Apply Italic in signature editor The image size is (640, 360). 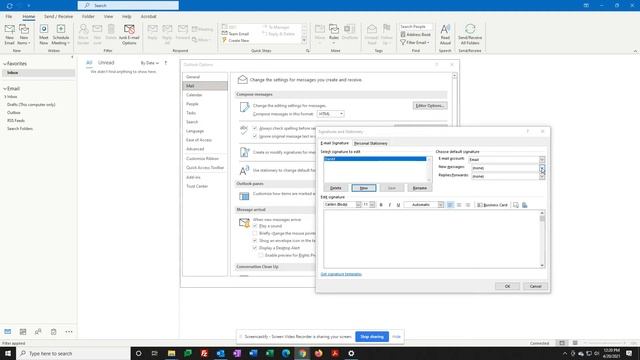390,205
